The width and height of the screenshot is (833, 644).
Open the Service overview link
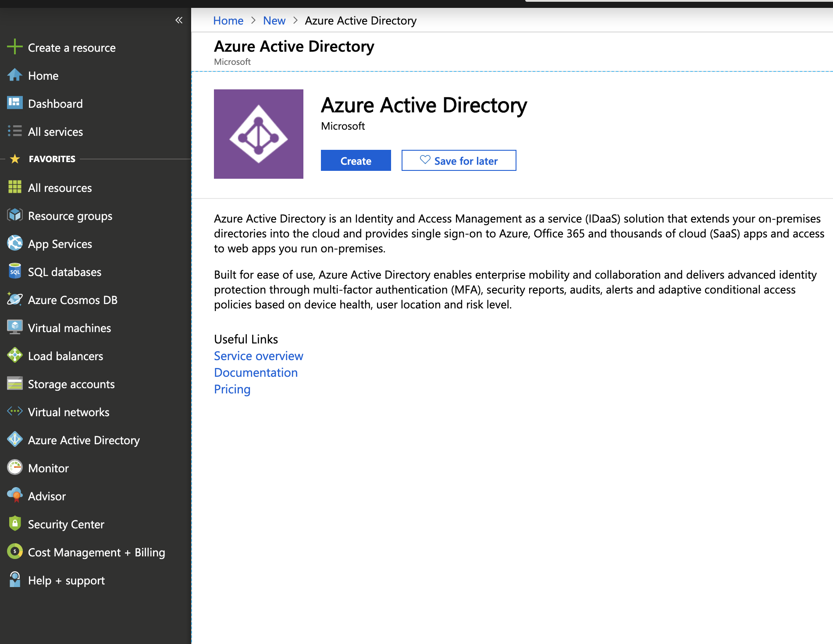tap(259, 356)
